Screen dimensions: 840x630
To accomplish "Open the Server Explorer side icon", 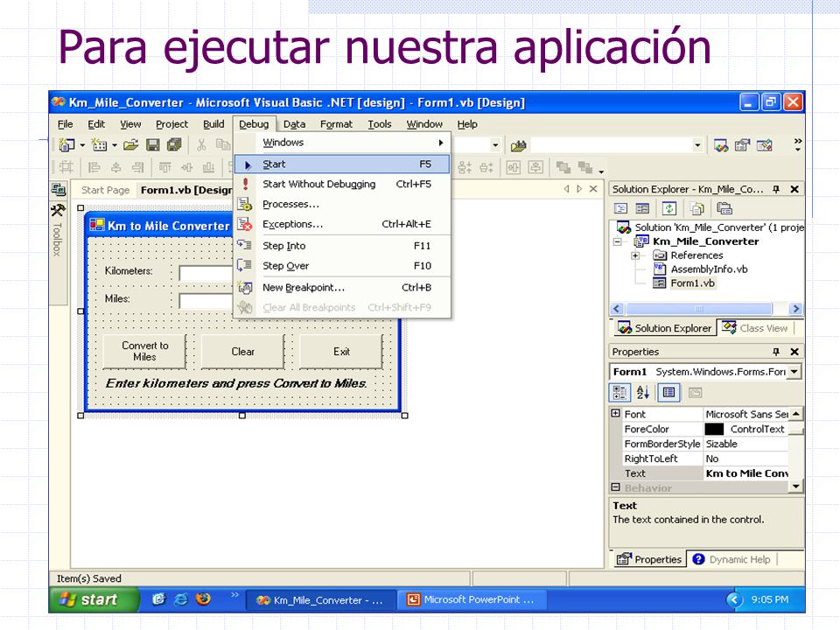I will pyautogui.click(x=59, y=189).
